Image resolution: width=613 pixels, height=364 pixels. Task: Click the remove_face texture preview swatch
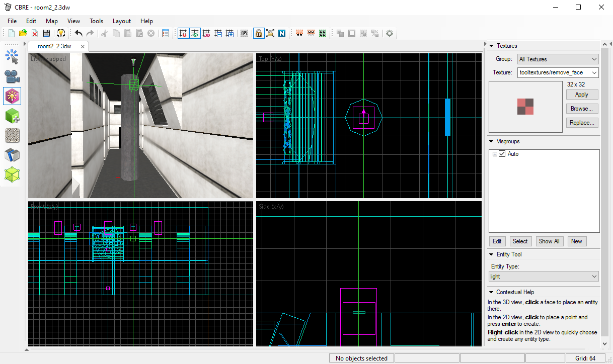coord(525,107)
